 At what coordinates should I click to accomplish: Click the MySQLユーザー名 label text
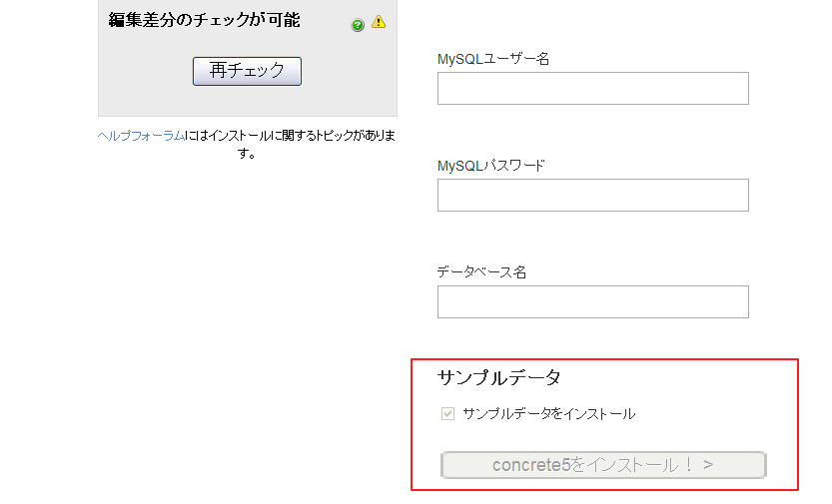pos(493,59)
